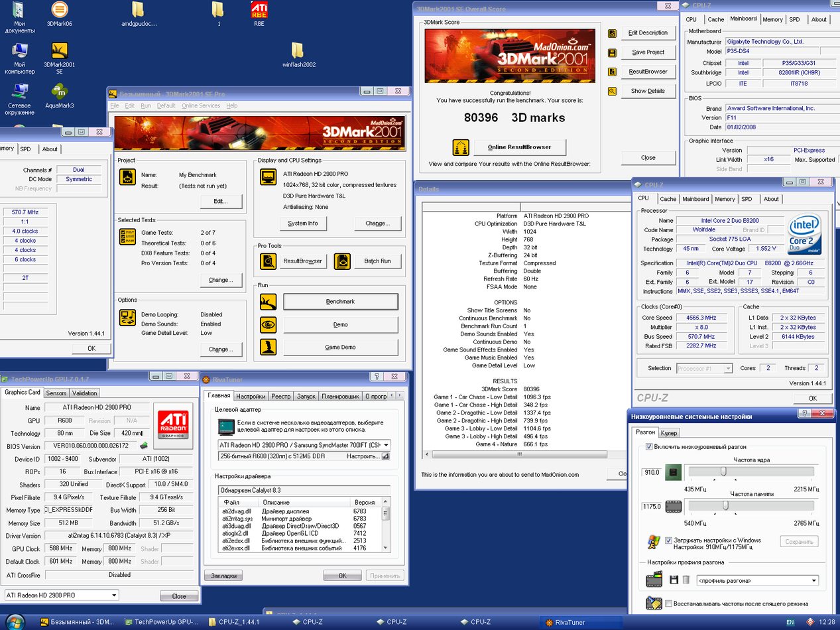Click the System Info button
The width and height of the screenshot is (840, 630).
(303, 223)
